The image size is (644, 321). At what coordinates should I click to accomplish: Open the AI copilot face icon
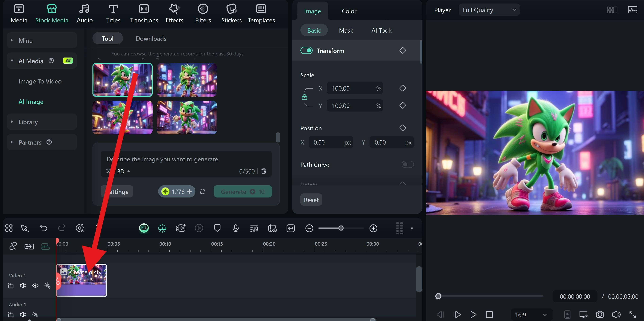[144, 228]
